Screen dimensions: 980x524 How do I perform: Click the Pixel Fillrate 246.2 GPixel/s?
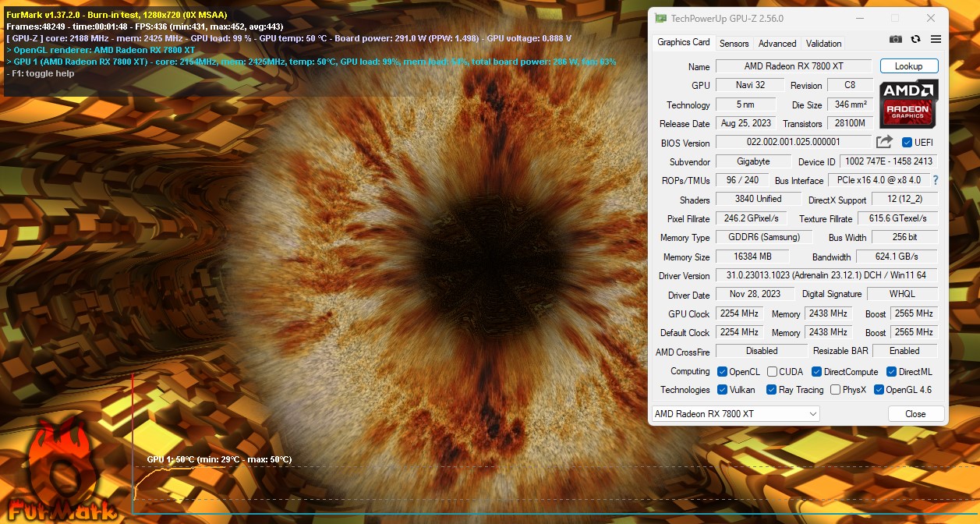tap(752, 218)
